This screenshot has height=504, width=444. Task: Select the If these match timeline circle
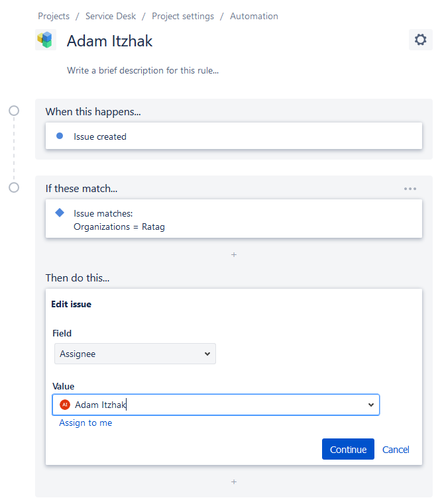(x=14, y=187)
